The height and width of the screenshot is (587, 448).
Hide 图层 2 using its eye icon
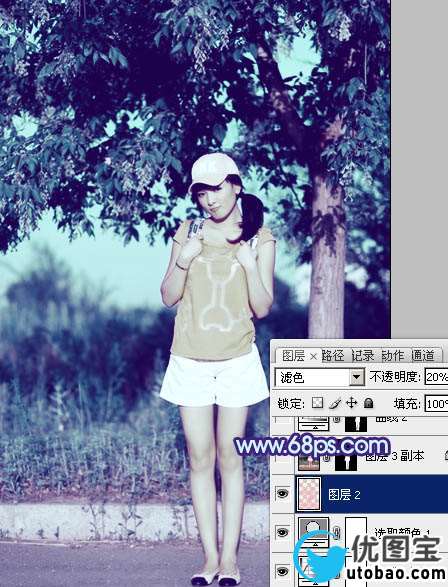[282, 494]
